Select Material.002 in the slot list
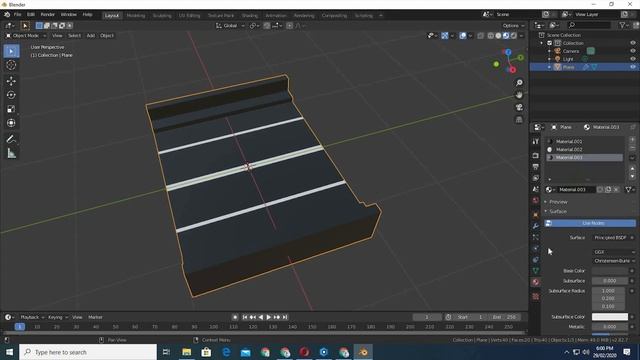The height and width of the screenshot is (360, 640). tap(584, 149)
